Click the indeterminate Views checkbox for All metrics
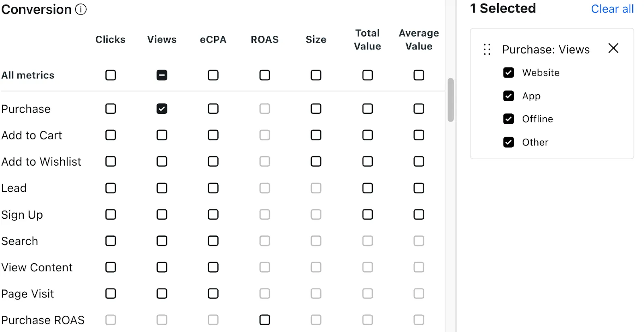Screen dimensions: 644x332 pyautogui.click(x=161, y=75)
